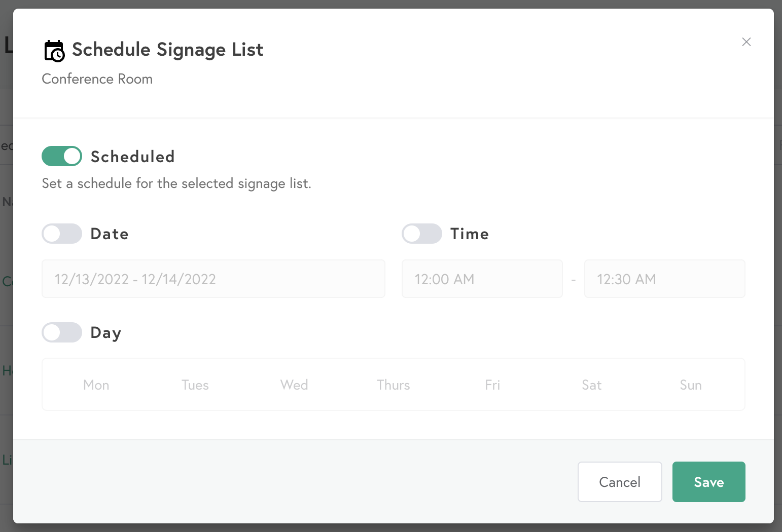The width and height of the screenshot is (782, 532).
Task: Click the 12:00 AM start time field
Action: 482,279
